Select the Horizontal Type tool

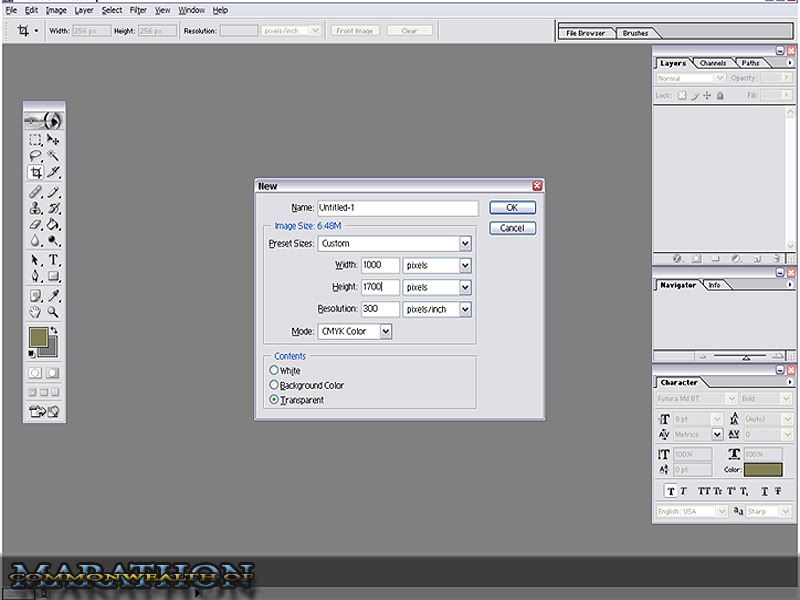54,260
